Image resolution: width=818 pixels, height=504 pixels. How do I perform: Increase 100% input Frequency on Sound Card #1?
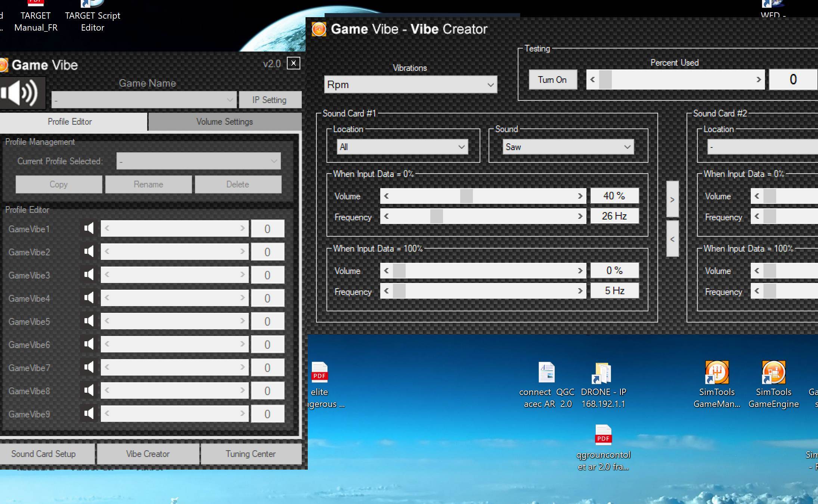580,291
